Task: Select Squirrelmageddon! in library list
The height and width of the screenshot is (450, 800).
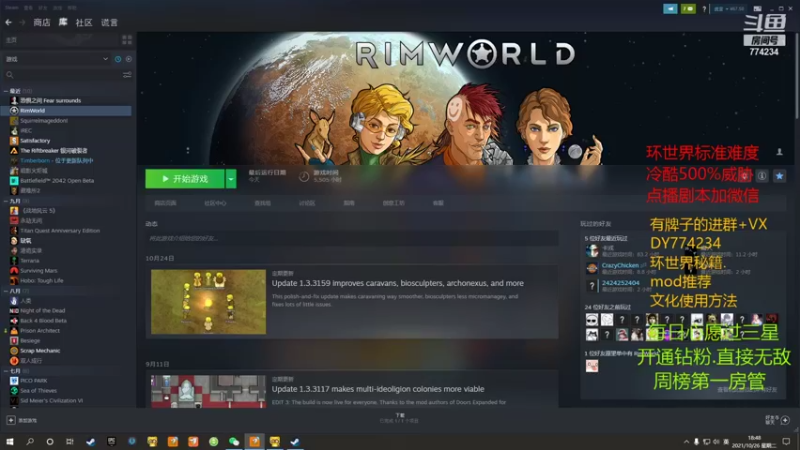Action: point(44,120)
